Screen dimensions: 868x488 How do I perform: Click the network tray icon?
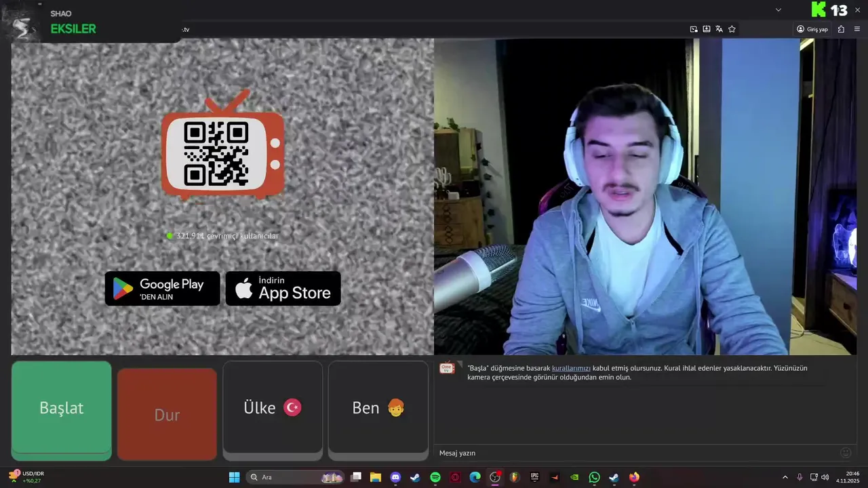(x=814, y=477)
